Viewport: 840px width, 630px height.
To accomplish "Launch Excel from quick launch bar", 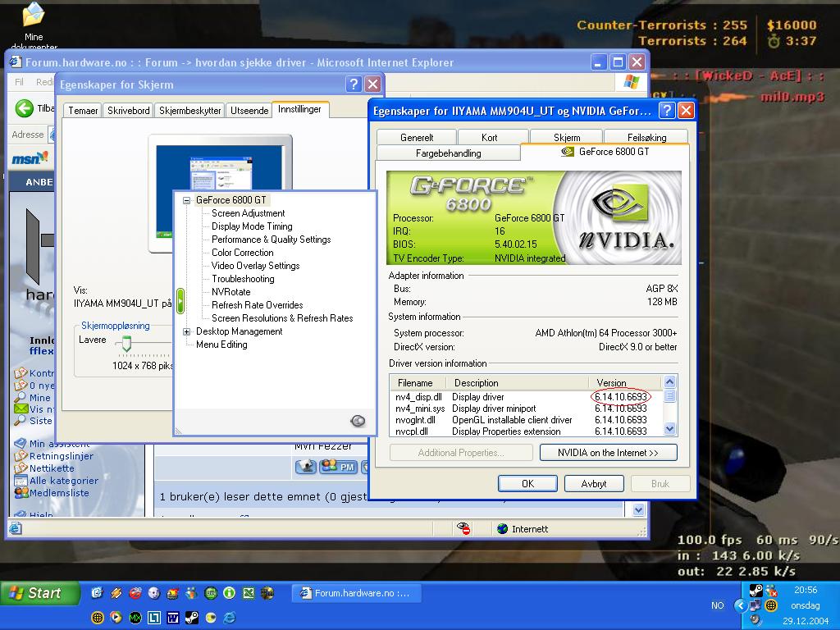I will tap(248, 593).
